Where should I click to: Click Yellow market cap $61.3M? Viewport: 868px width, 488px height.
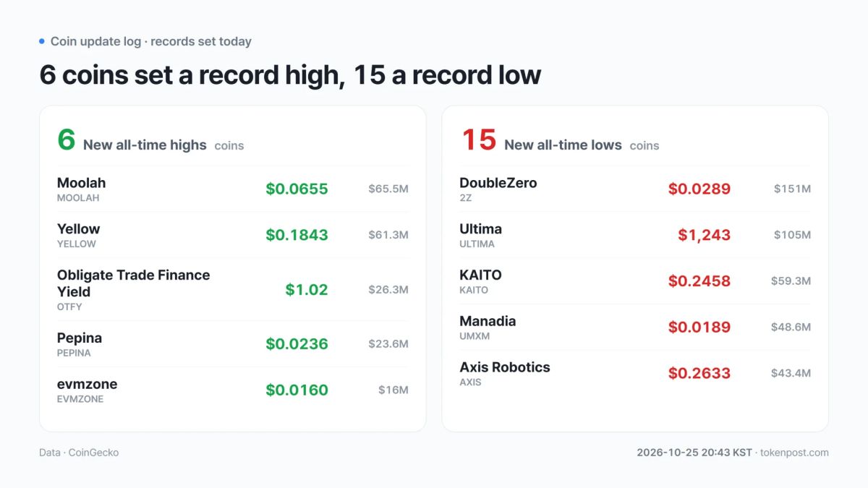coord(388,235)
